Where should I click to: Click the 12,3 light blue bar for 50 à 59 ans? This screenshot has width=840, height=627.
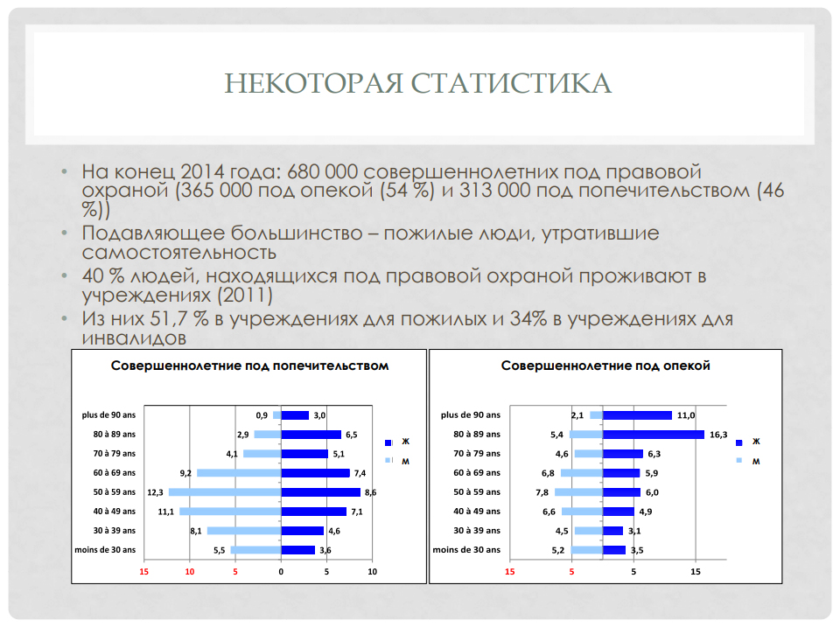pyautogui.click(x=225, y=492)
